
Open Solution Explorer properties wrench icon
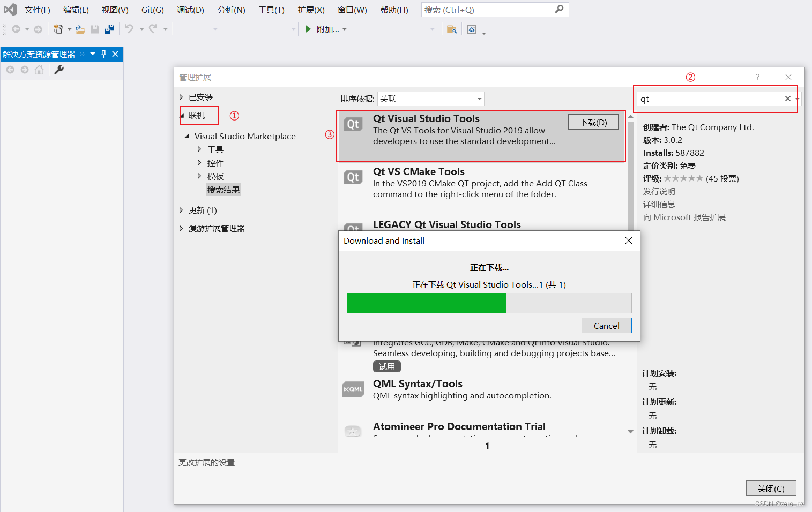pyautogui.click(x=59, y=70)
